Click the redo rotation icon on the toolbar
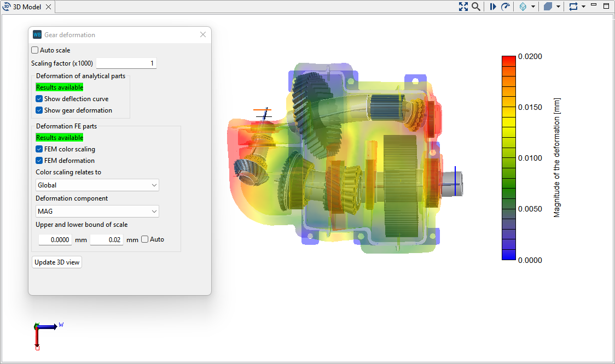 (506, 6)
